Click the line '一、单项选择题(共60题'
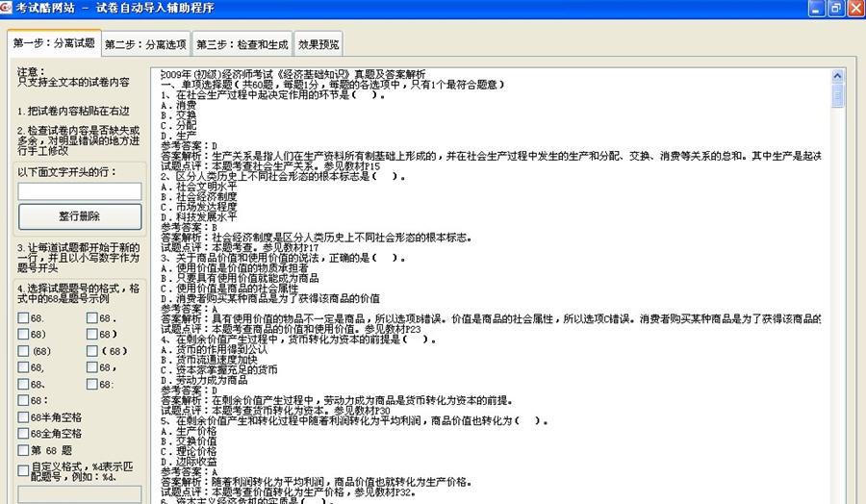The width and height of the screenshot is (866, 504). pos(333,85)
